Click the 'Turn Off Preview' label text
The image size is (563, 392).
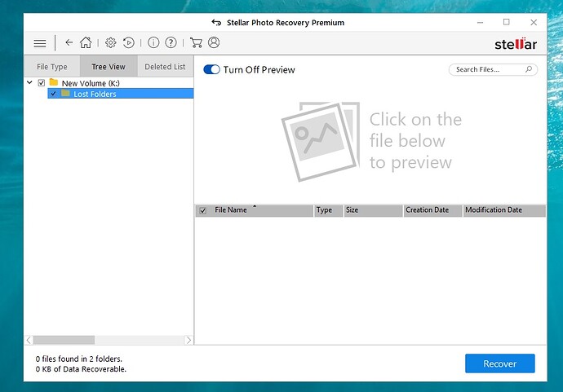(x=259, y=69)
